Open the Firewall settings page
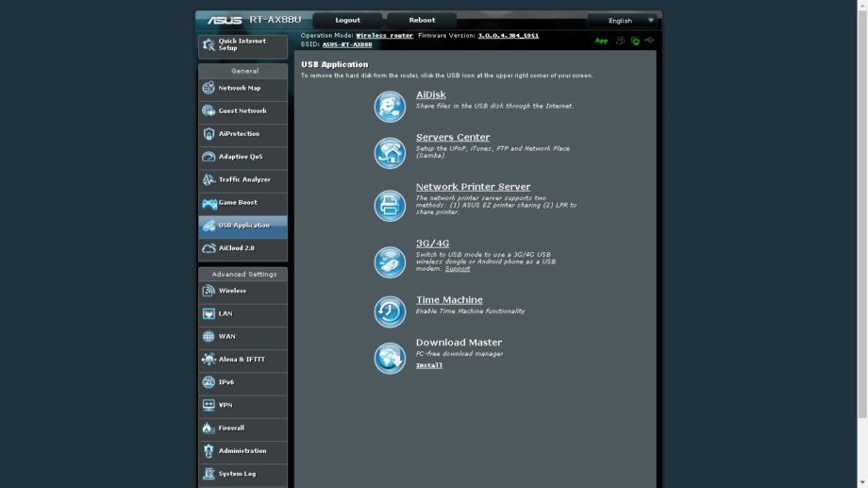This screenshot has width=868, height=488. (x=242, y=429)
